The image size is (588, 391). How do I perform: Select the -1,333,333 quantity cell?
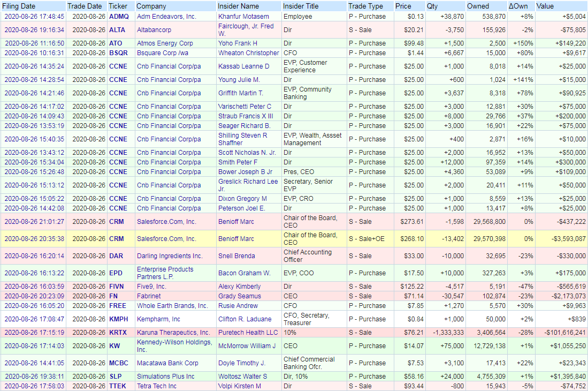[x=446, y=333]
